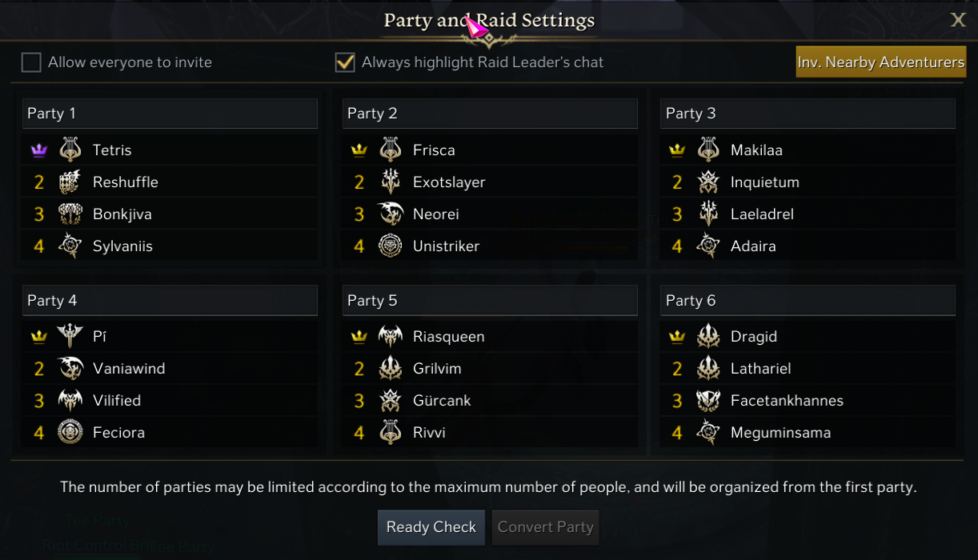Click the class icon next to Riasqueen

(391, 337)
